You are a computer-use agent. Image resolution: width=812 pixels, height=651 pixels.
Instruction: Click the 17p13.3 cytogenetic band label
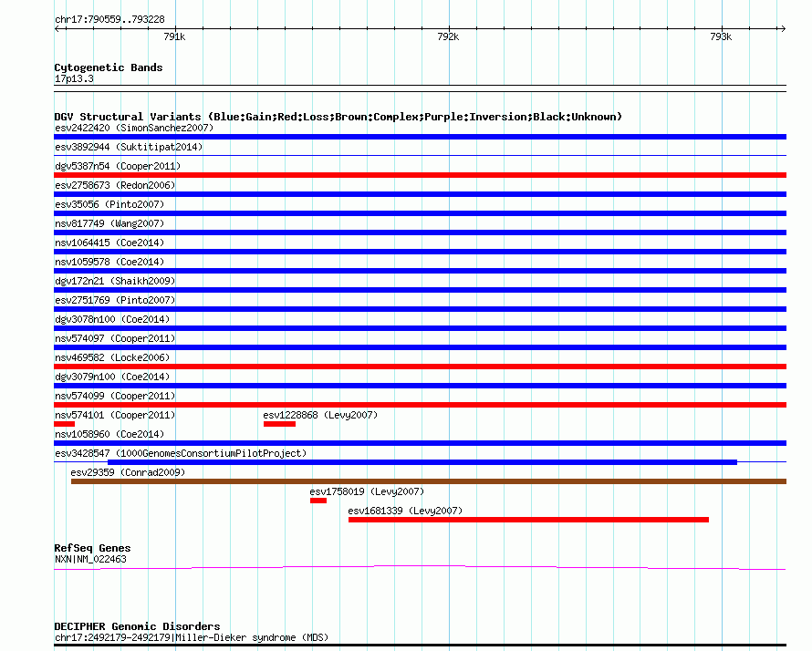pos(74,78)
